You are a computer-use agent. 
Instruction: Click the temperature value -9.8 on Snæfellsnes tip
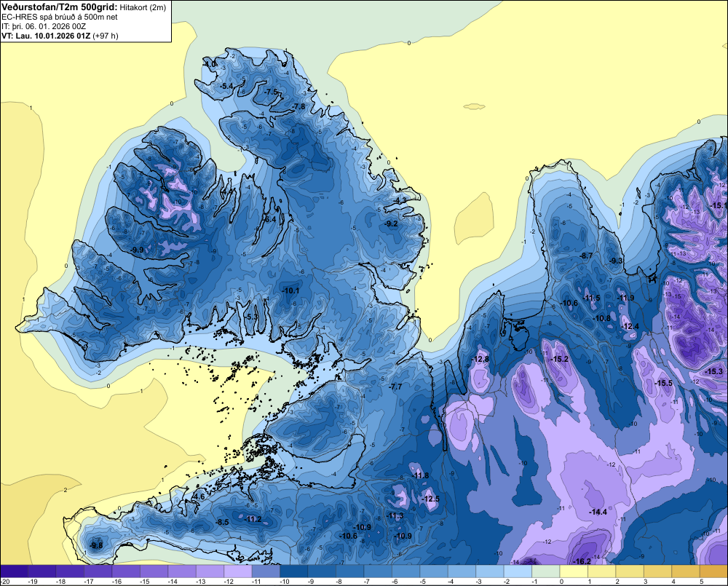pyautogui.click(x=96, y=546)
